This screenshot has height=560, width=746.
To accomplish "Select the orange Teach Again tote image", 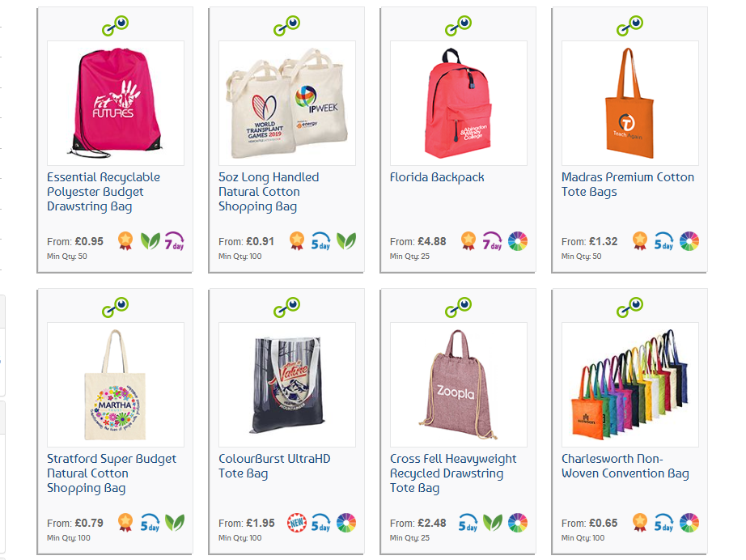I will coord(630,103).
